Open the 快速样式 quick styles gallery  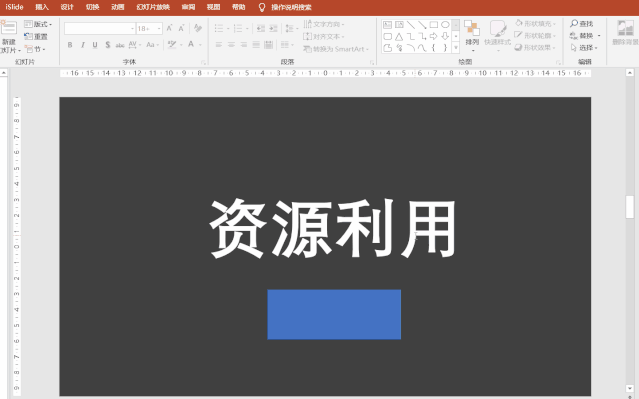click(x=498, y=36)
